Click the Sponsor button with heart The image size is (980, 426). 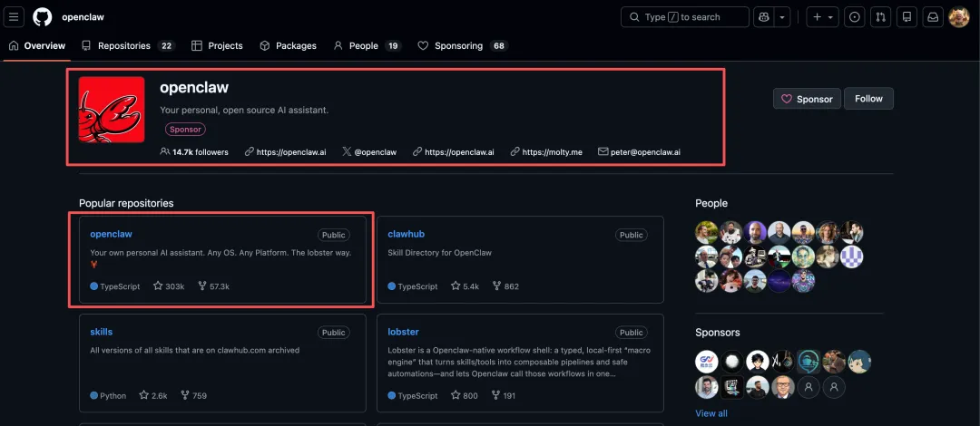tap(807, 99)
